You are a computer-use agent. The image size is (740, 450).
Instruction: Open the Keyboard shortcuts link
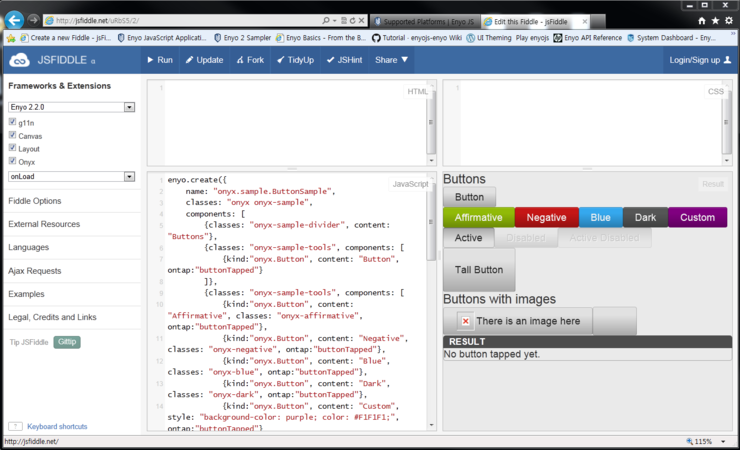click(x=57, y=426)
